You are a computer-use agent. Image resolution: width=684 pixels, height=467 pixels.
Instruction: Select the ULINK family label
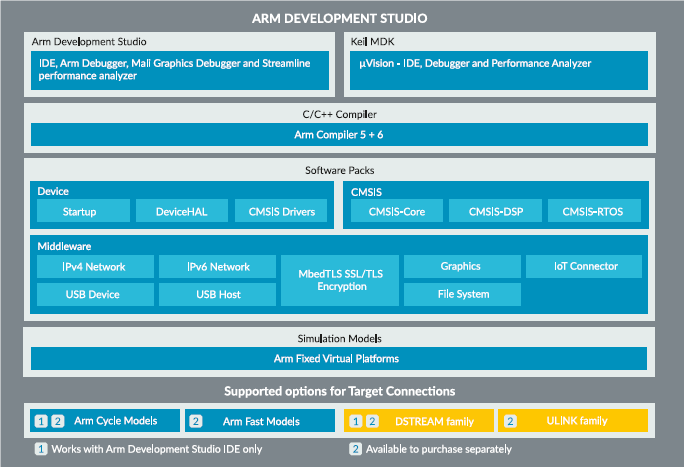coord(577,421)
